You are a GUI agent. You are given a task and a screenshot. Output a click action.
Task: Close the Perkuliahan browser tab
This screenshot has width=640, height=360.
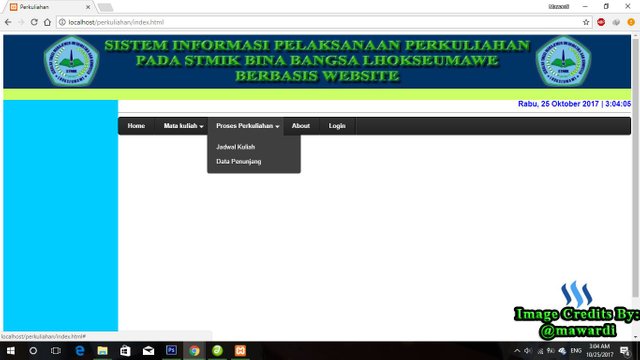tap(88, 7)
